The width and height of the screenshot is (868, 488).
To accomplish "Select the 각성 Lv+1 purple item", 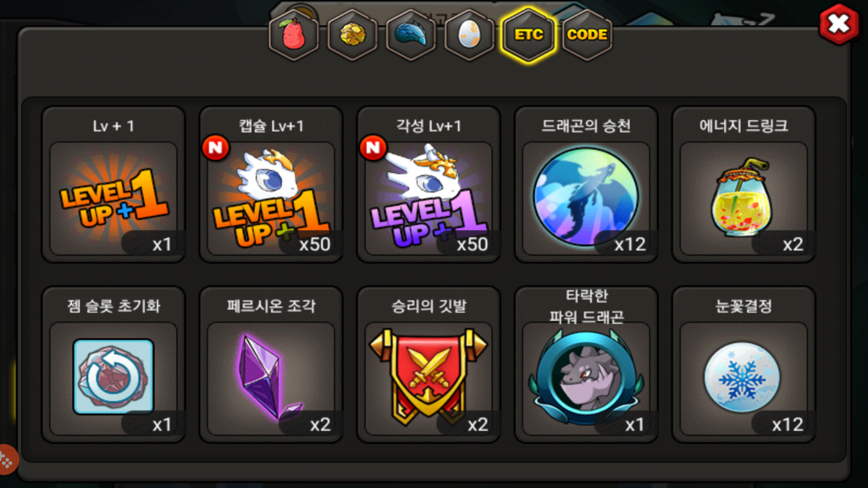I will [x=429, y=184].
